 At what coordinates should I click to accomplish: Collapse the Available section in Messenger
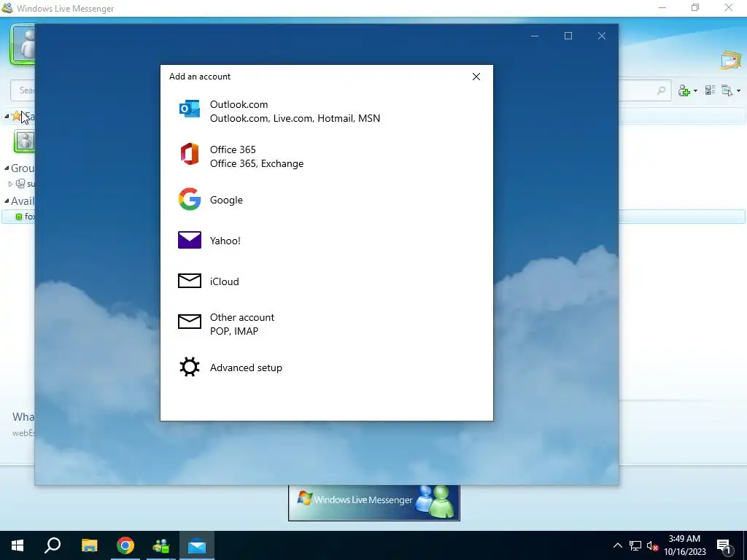click(x=7, y=201)
